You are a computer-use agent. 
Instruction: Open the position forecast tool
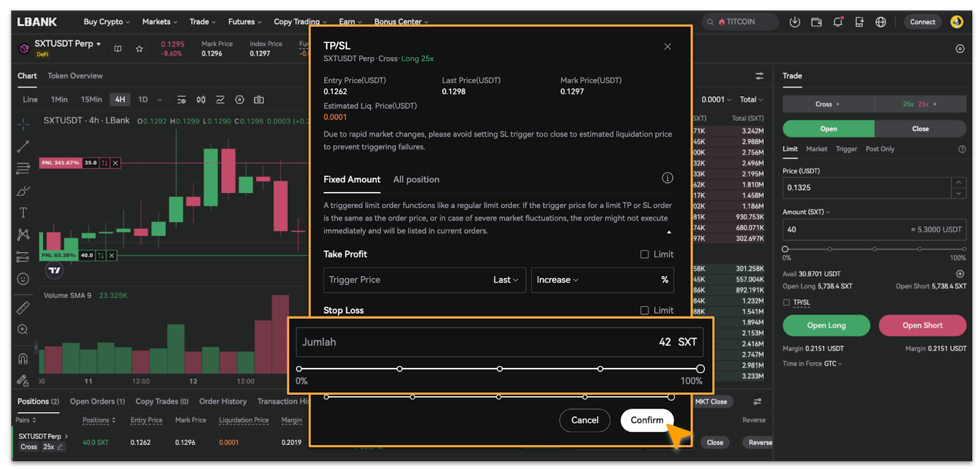(23, 256)
